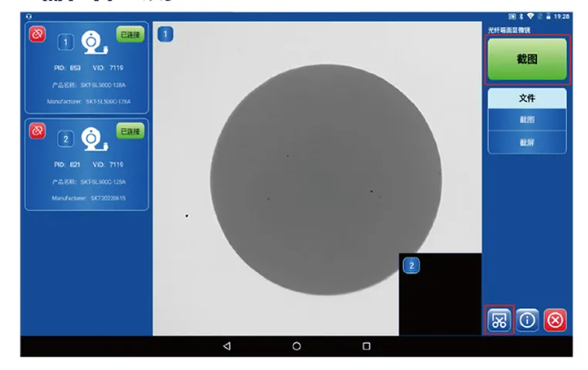
Task: Toggle the green 已连接 status on device 1
Action: [x=130, y=35]
